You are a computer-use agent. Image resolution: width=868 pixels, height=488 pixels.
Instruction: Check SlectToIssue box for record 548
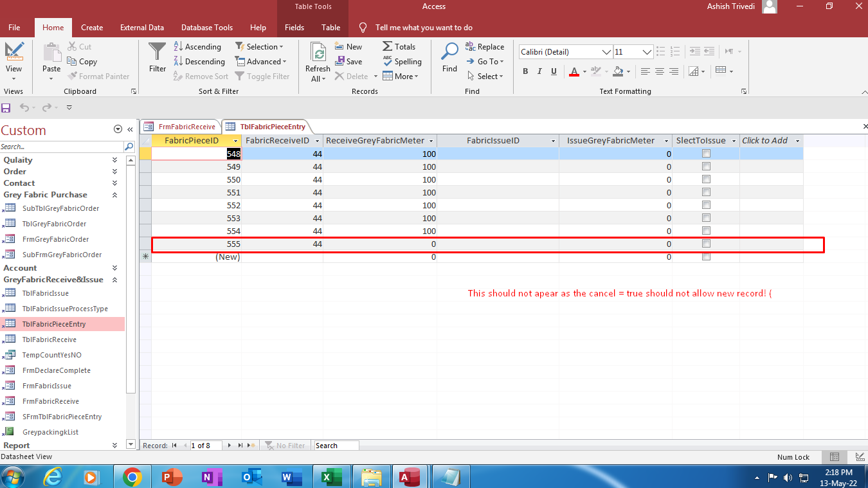click(706, 154)
